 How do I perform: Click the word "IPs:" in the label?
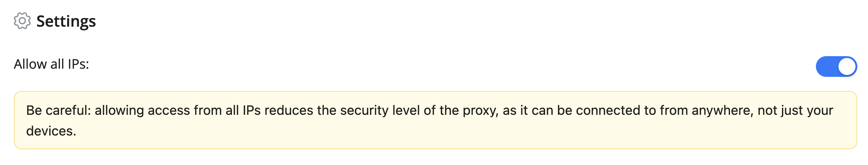[x=78, y=64]
